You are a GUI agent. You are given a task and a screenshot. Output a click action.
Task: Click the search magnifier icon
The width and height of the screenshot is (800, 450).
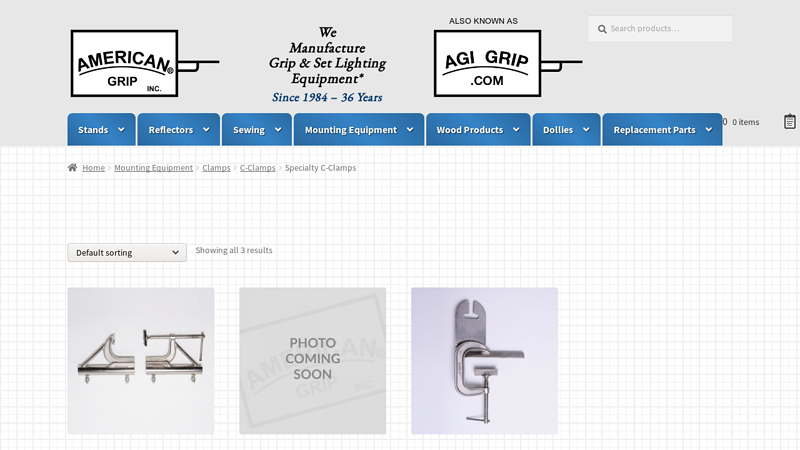pyautogui.click(x=602, y=29)
